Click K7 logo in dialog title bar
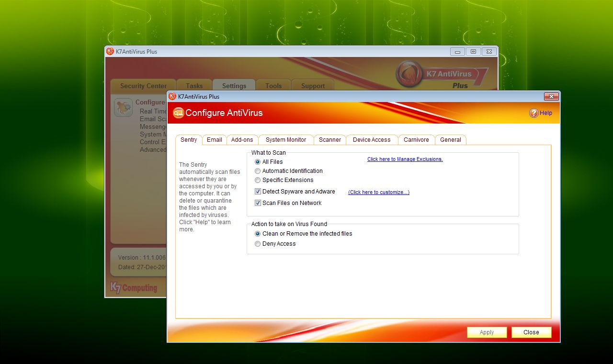The image size is (613, 364). tap(172, 96)
